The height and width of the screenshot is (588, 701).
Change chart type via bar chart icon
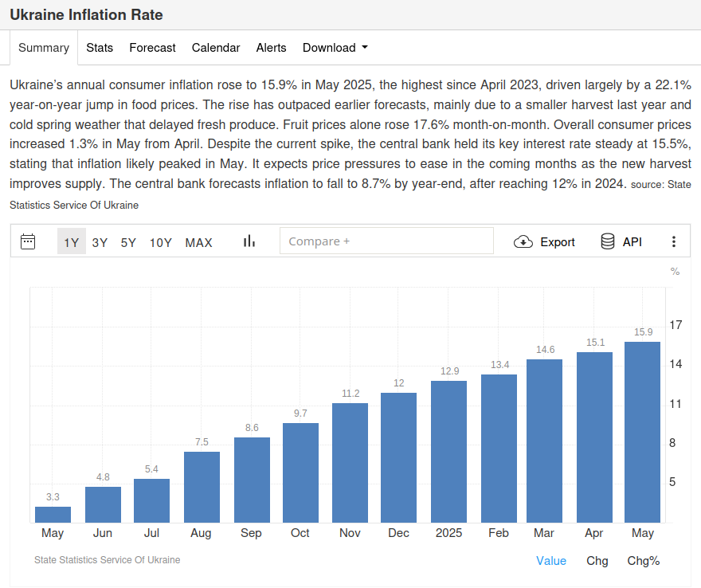(x=249, y=241)
